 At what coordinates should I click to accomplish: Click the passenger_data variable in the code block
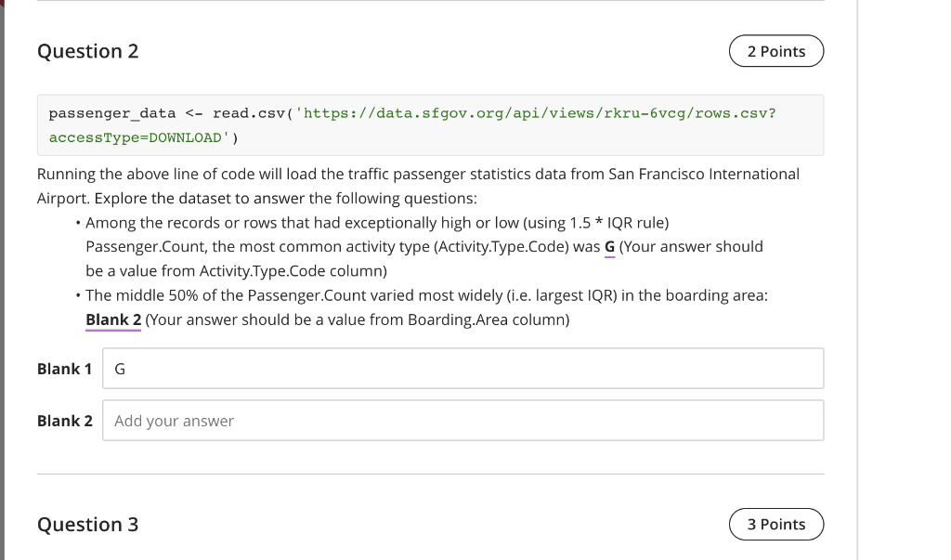coord(112,113)
